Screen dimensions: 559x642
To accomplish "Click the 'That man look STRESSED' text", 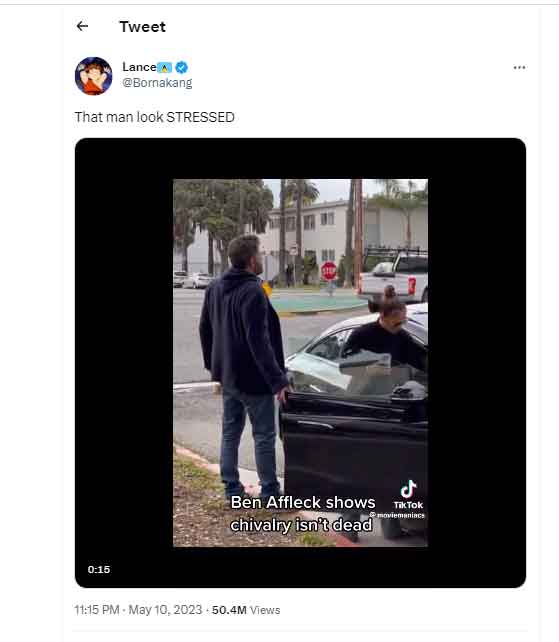I will click(x=154, y=117).
